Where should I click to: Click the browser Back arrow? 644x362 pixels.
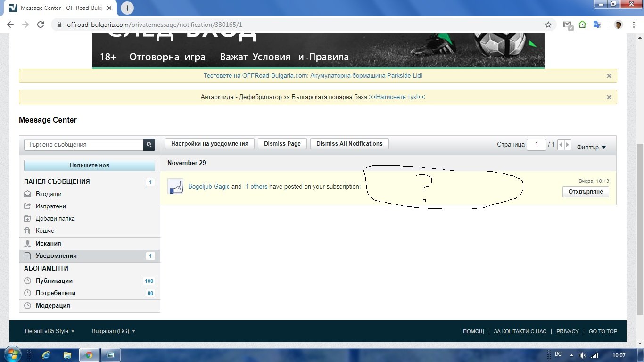[x=10, y=25]
